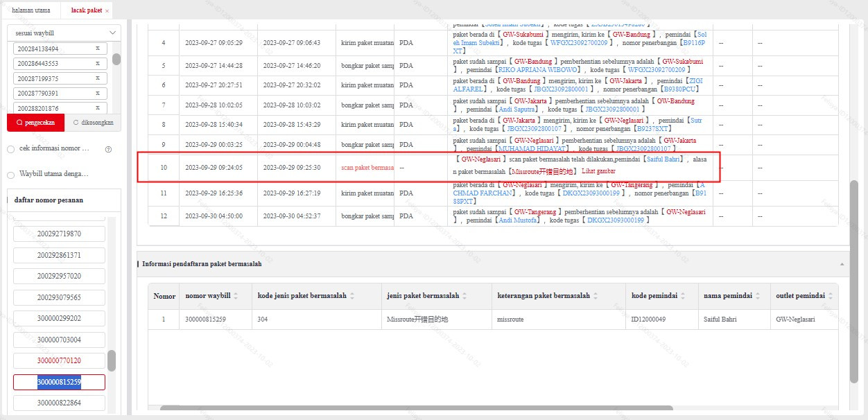Remove waybill 200286443553 from search list

tap(98, 64)
